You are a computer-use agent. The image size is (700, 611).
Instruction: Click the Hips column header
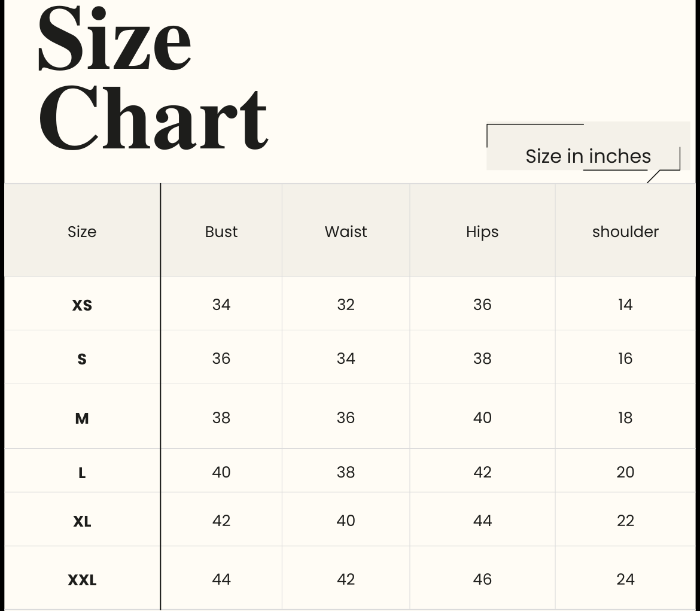[482, 232]
